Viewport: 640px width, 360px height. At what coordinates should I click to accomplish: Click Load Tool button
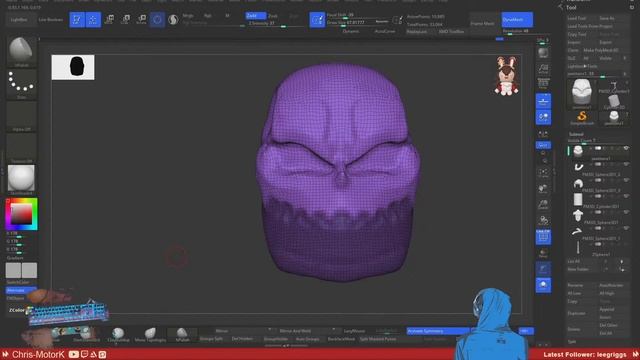tap(577, 18)
